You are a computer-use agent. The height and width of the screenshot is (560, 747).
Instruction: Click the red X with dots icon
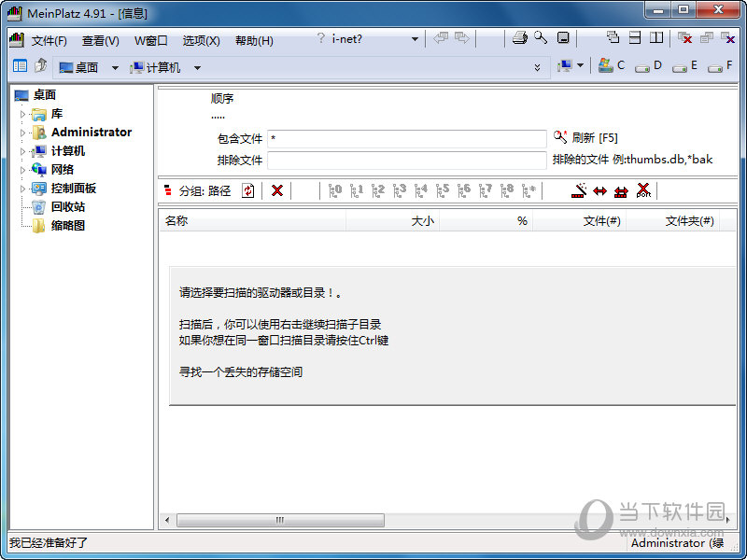[x=643, y=190]
